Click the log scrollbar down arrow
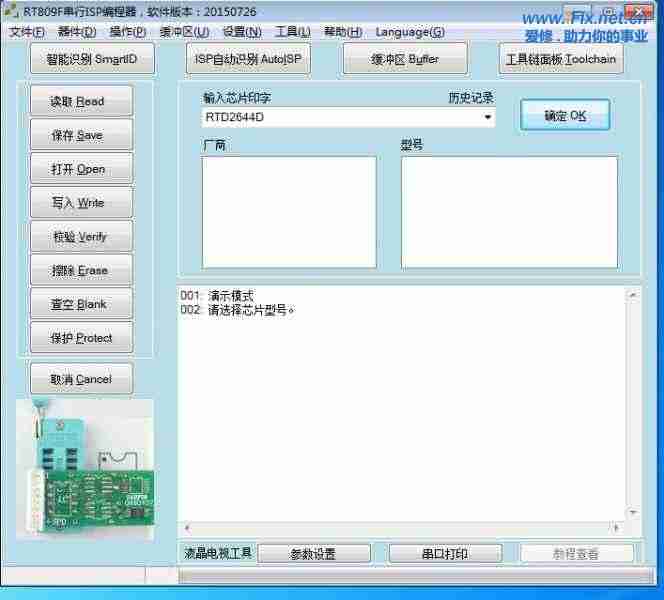The width and height of the screenshot is (664, 600). 633,512
